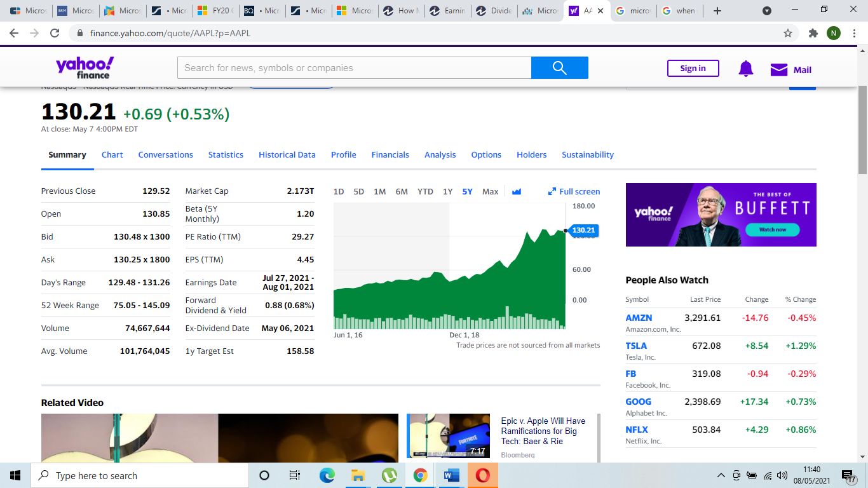Click the Wi-Fi network tray icon

[x=768, y=475]
